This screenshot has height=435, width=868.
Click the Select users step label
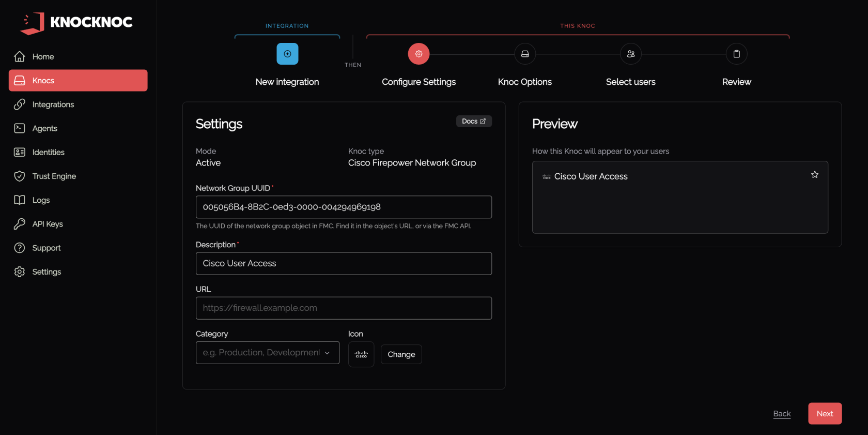631,82
